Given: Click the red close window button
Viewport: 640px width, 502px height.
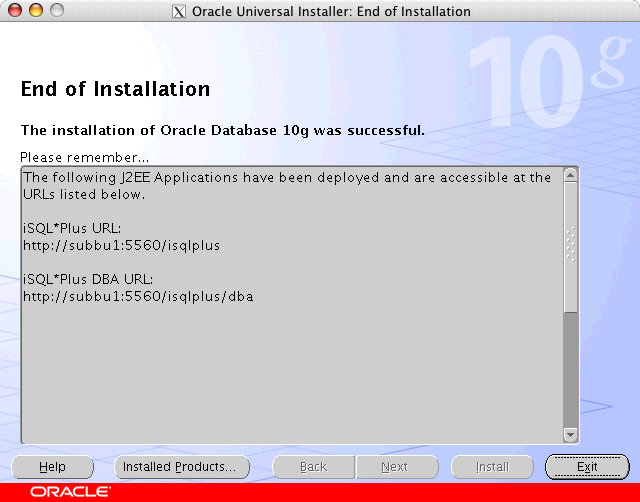Looking at the screenshot, I should pos(15,11).
